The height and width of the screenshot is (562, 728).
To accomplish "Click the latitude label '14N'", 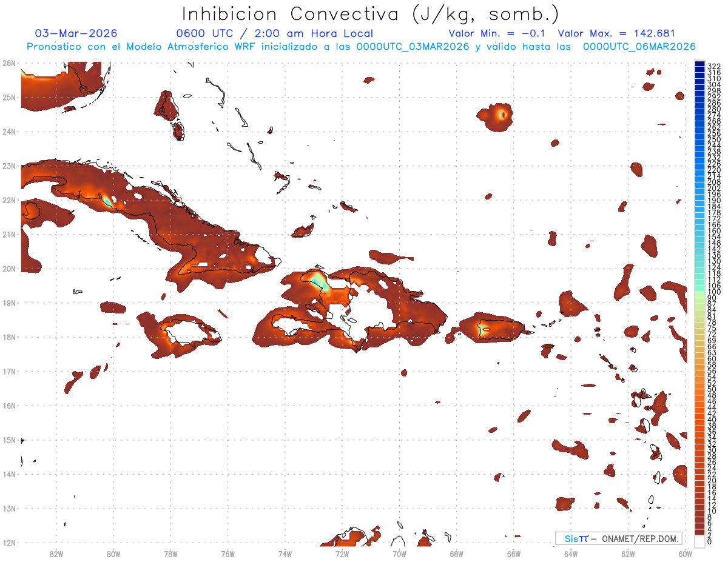I will pyautogui.click(x=8, y=474).
